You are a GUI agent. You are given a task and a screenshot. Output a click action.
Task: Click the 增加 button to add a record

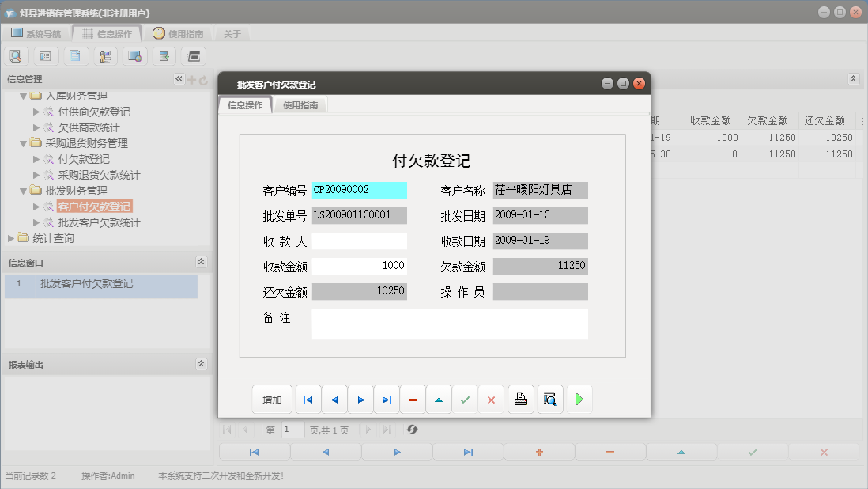click(x=272, y=400)
